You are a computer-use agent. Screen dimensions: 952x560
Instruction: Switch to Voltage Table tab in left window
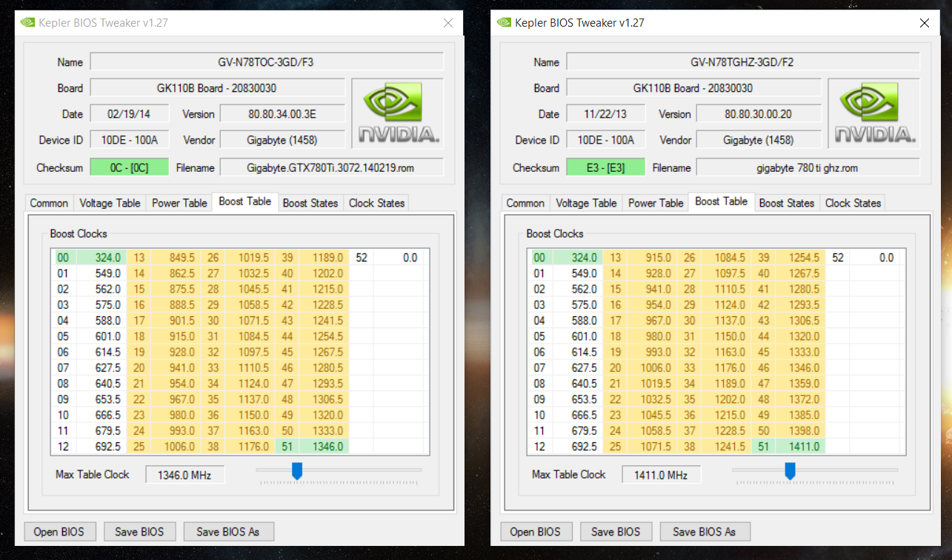coord(110,203)
